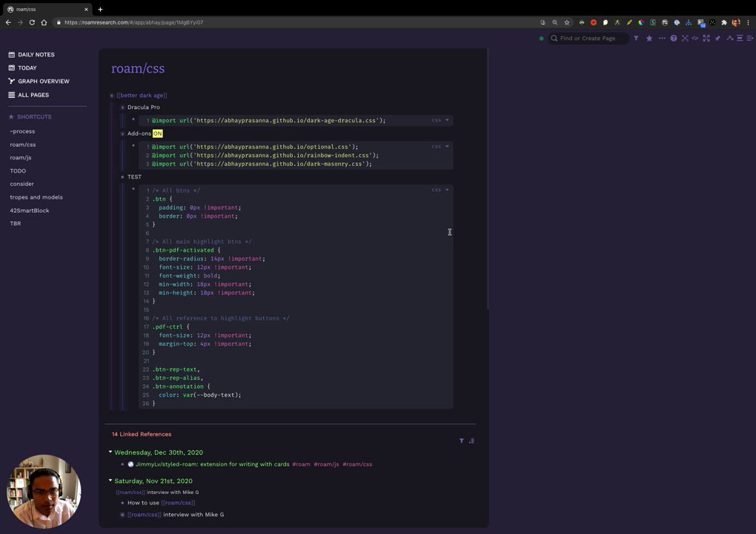This screenshot has height=534, width=756.
Task: Open a new browser tab with plus
Action: point(100,9)
